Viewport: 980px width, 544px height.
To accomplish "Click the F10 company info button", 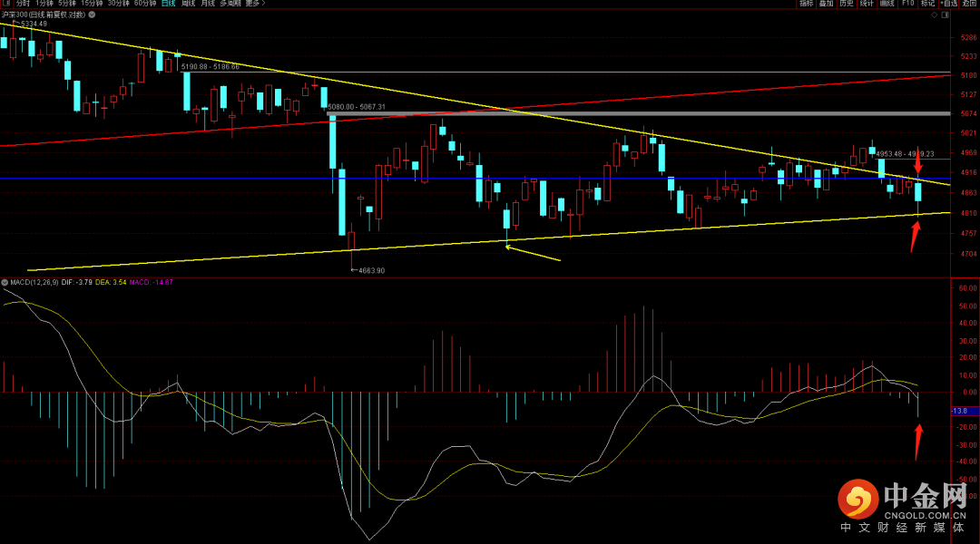I will pyautogui.click(x=907, y=3).
